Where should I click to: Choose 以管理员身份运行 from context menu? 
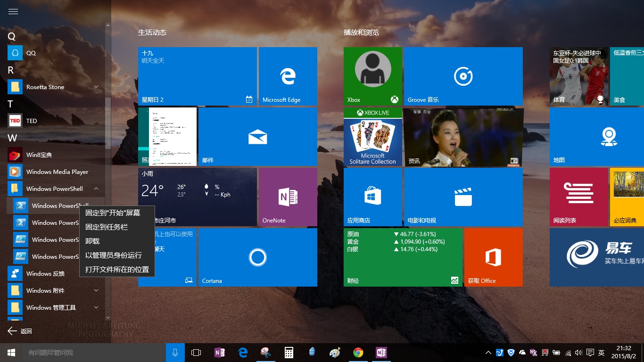click(117, 255)
